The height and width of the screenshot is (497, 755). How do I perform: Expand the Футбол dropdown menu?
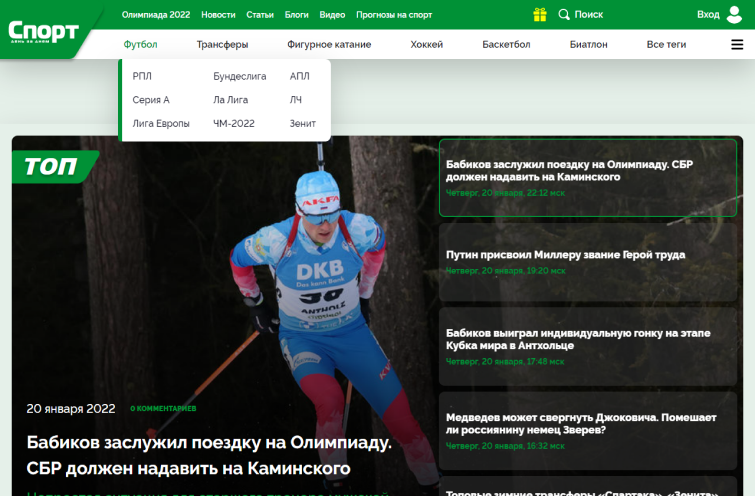[140, 45]
